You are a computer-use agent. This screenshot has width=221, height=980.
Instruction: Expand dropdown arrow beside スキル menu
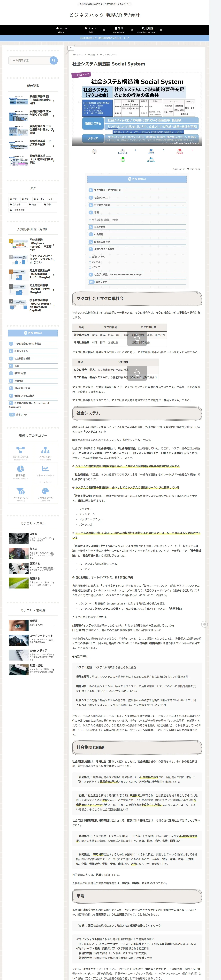pos(104,30)
